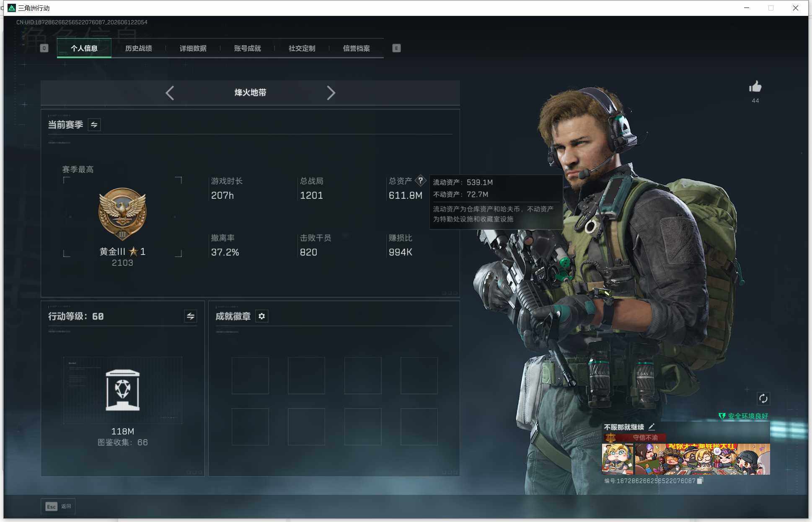Viewport: 812px width, 522px height.
Task: Open the 账号成就 tab
Action: pos(248,48)
